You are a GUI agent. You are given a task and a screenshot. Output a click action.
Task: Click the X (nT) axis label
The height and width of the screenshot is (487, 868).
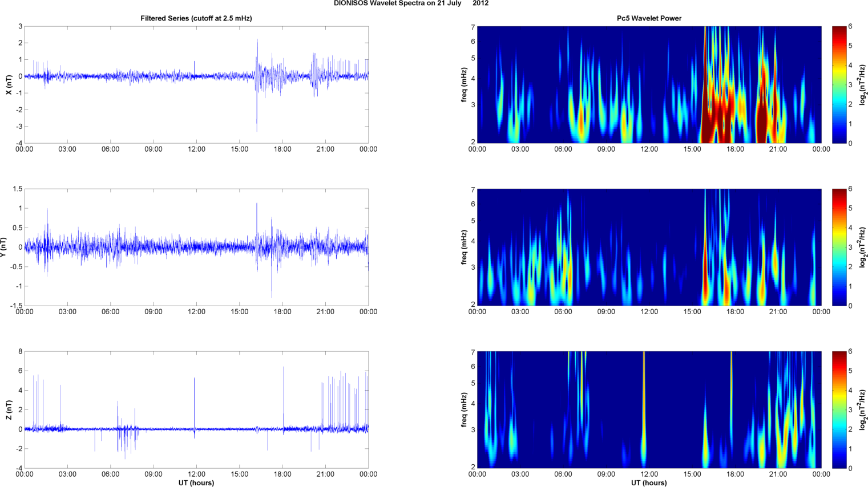click(9, 84)
